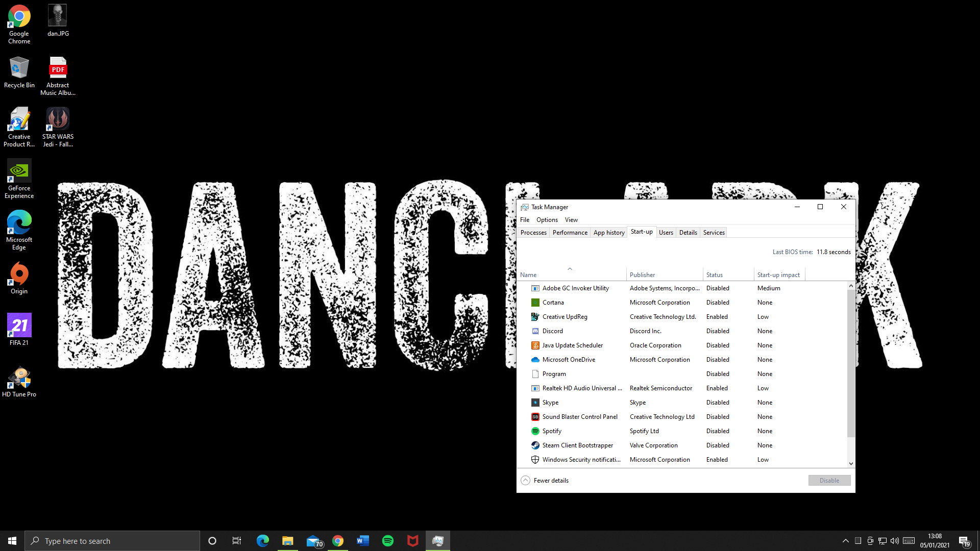Click the Steam Client Bootstrapper icon
This screenshot has height=551, width=980.
535,445
